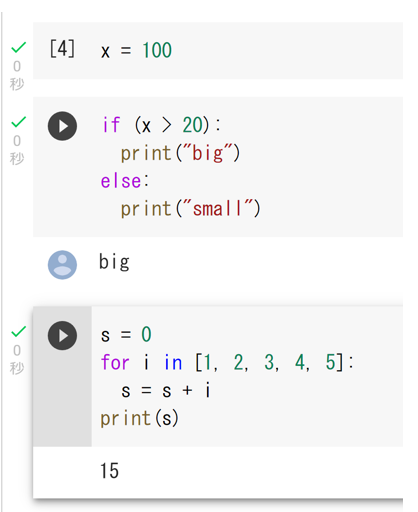The height and width of the screenshot is (512, 418).
Task: Click the else: code line
Action: (x=125, y=181)
